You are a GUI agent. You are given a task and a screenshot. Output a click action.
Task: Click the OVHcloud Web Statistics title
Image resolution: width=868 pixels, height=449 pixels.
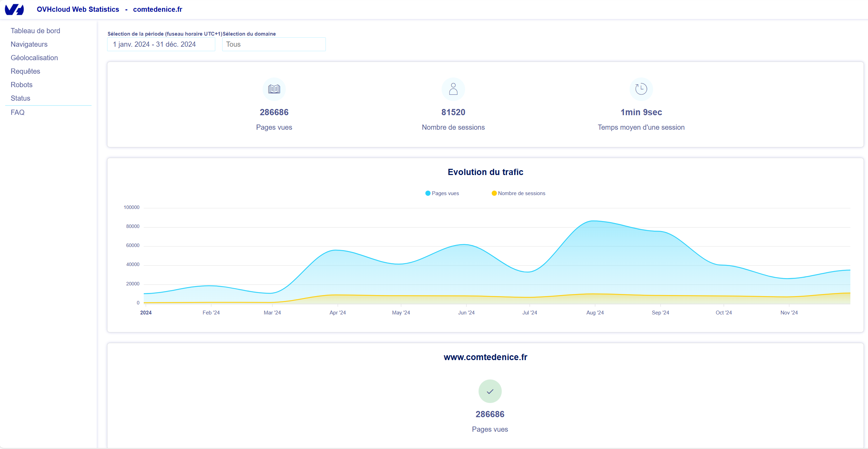tap(78, 9)
